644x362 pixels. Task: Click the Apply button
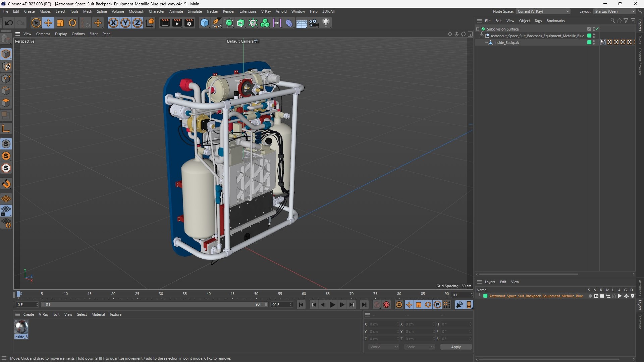(x=456, y=347)
